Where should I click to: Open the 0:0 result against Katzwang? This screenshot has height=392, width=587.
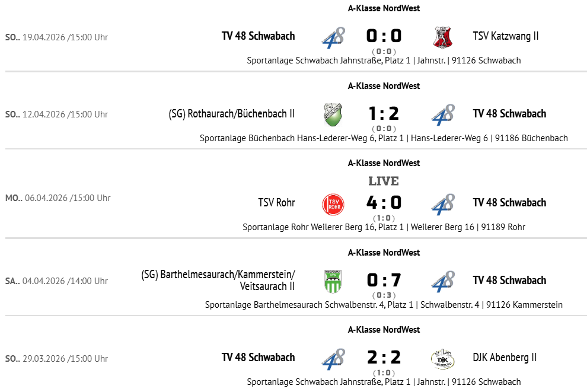click(384, 37)
